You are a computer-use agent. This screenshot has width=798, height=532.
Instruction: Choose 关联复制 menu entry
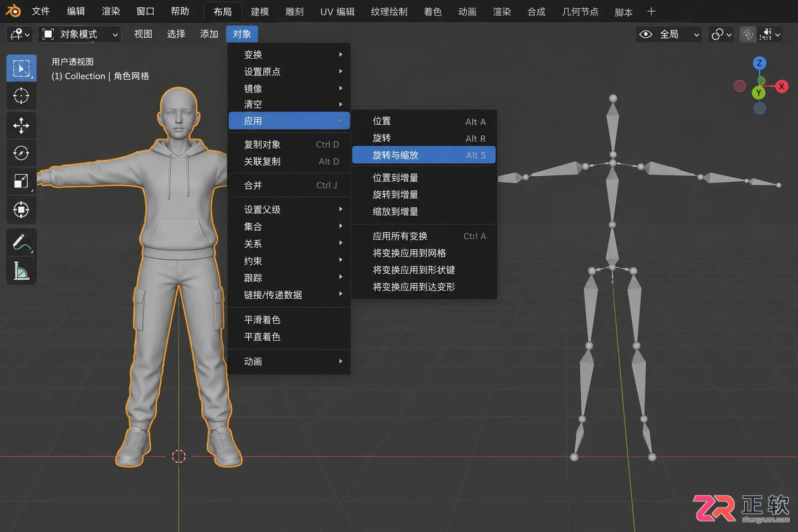coord(289,162)
